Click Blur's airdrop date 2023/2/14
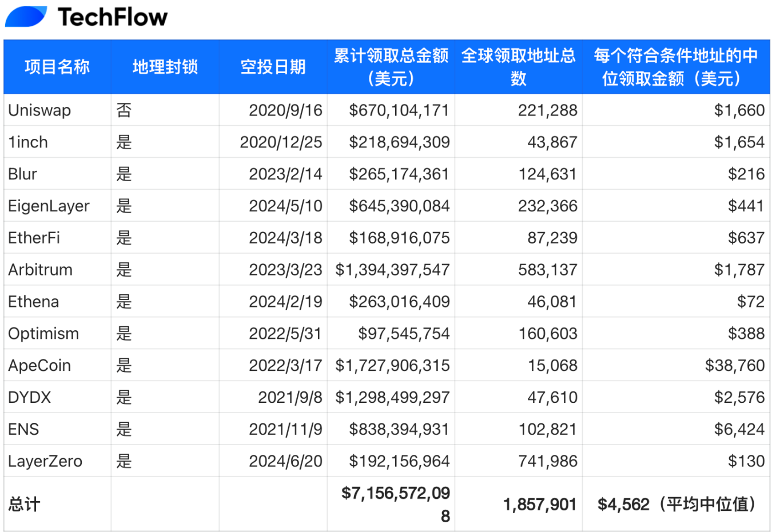Viewport: 780px width, 532px height. (x=285, y=174)
